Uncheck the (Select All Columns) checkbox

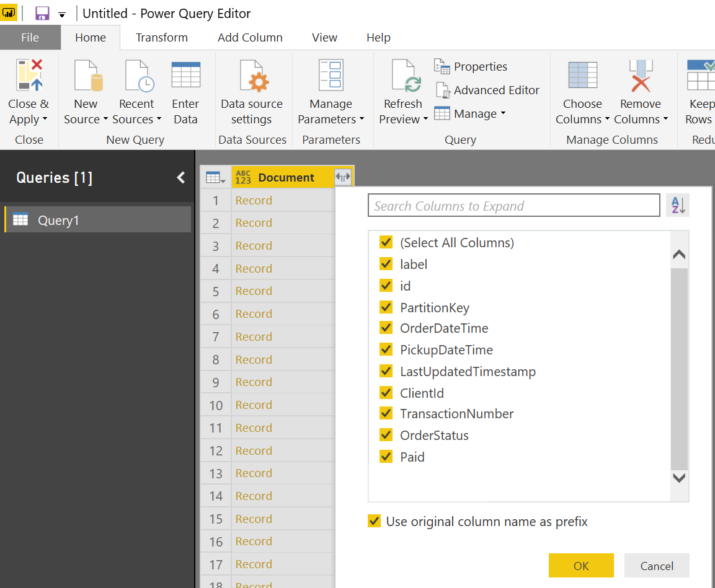(386, 242)
